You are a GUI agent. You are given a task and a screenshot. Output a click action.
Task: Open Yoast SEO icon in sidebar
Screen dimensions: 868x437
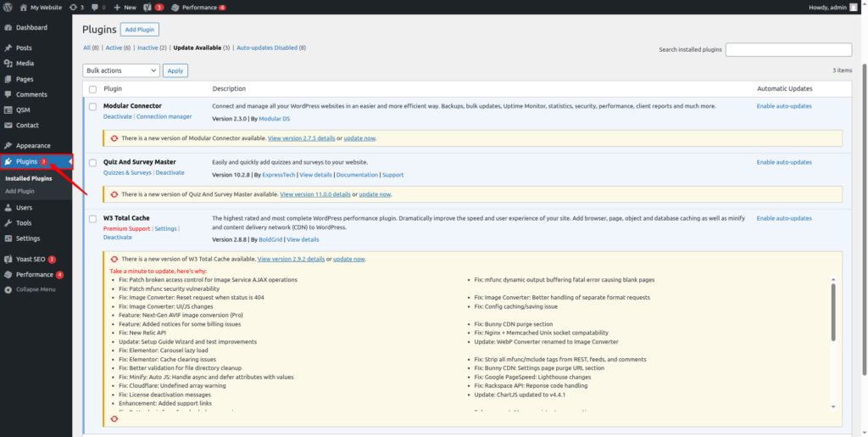point(8,259)
